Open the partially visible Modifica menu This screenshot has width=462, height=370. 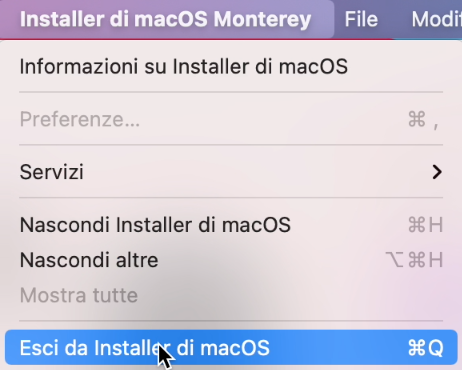pyautogui.click(x=436, y=19)
